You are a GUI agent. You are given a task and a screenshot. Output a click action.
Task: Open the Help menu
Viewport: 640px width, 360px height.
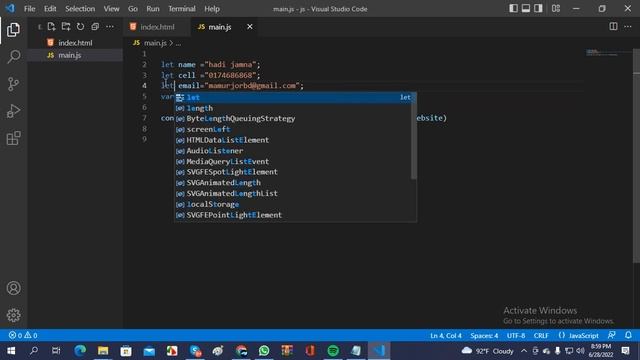pyautogui.click(x=211, y=9)
